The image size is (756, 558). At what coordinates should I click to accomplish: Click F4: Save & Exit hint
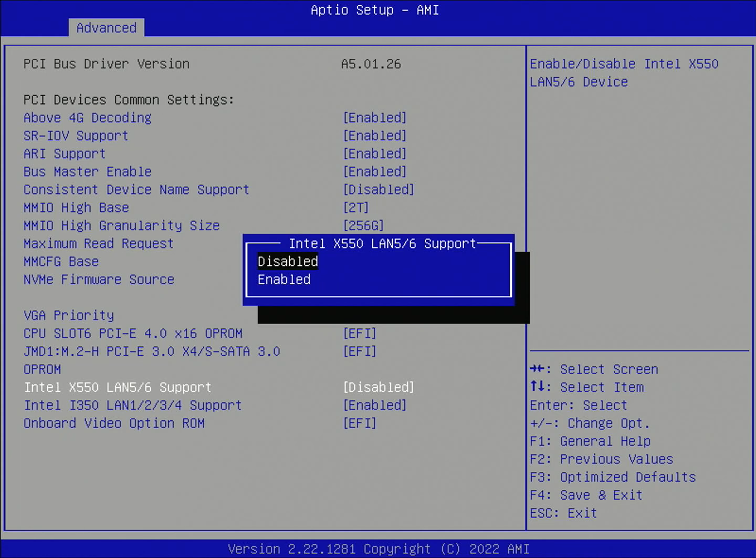pos(586,495)
